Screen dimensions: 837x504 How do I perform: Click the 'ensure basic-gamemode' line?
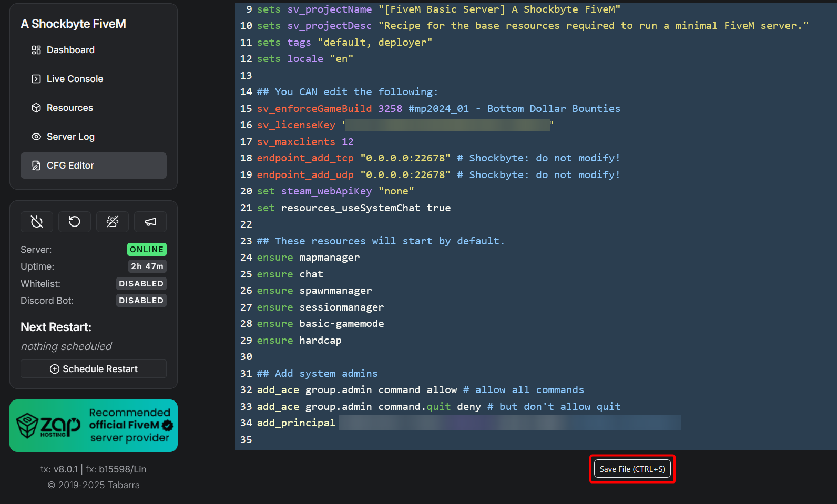320,324
